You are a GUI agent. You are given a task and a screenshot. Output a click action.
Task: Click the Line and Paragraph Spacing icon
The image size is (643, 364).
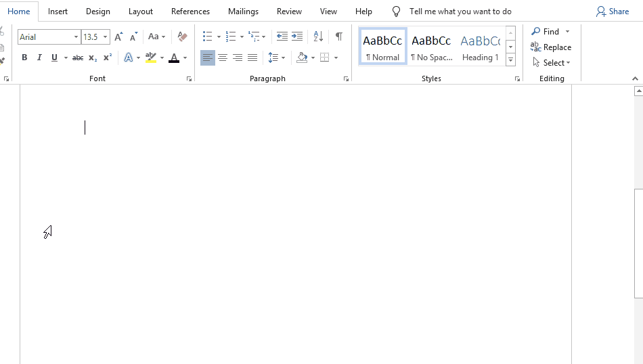[273, 58]
